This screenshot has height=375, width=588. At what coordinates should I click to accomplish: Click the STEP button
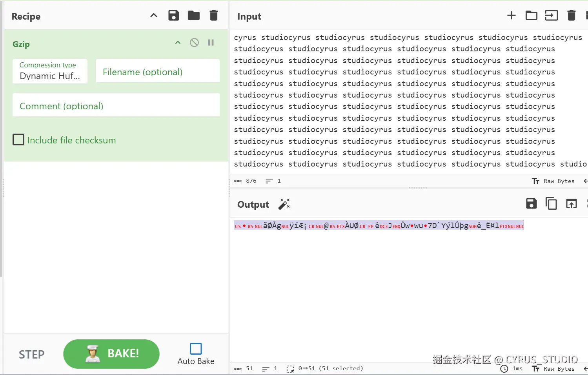[x=32, y=355]
